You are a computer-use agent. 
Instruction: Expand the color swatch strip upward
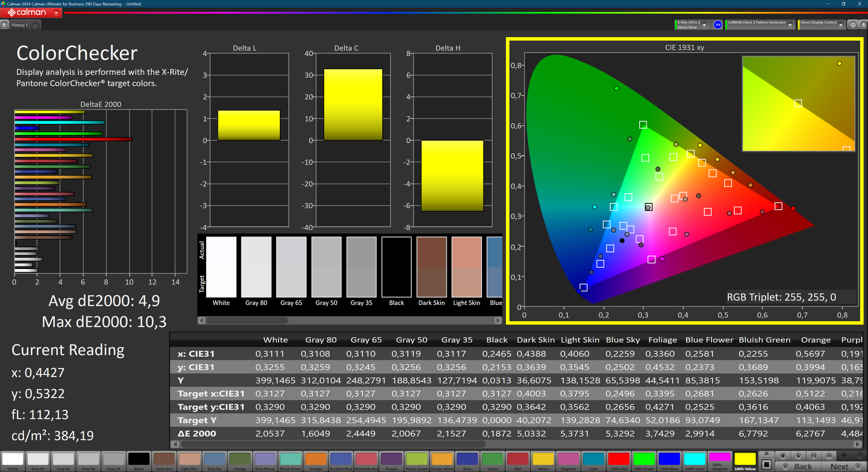pos(766,454)
